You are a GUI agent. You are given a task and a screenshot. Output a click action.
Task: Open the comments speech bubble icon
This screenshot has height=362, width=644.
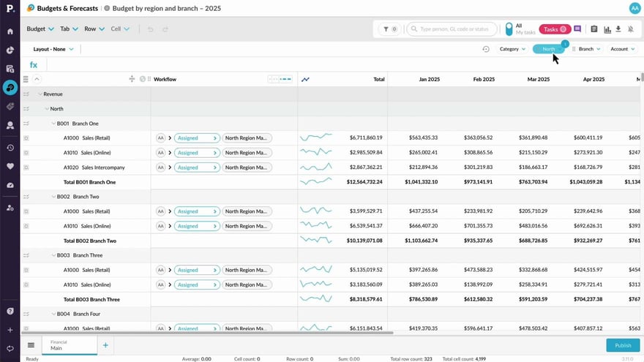tap(577, 29)
